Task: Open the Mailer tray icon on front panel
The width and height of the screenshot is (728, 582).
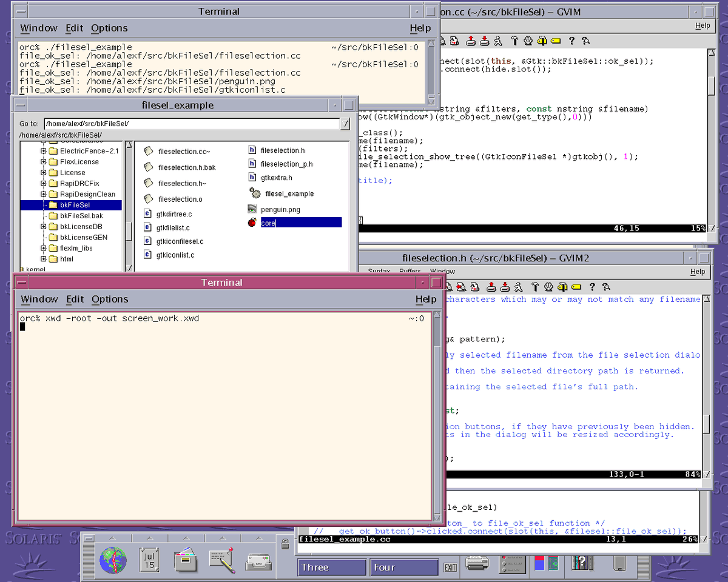Action: tap(258, 562)
